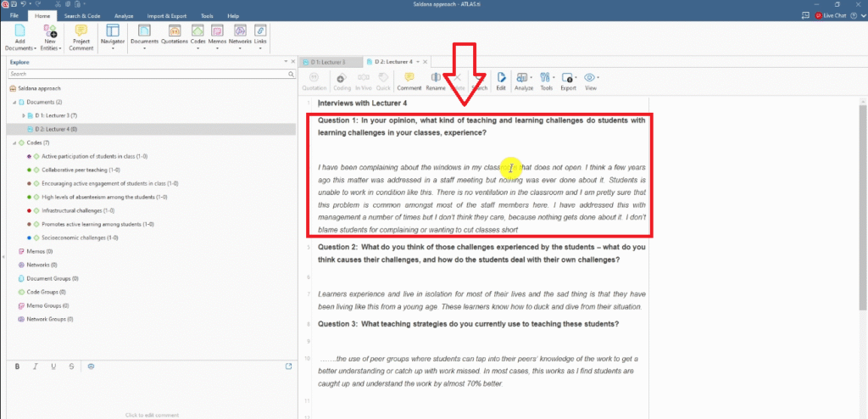Collapse the Documents tree node
This screenshot has height=419, width=868.
pos(14,102)
